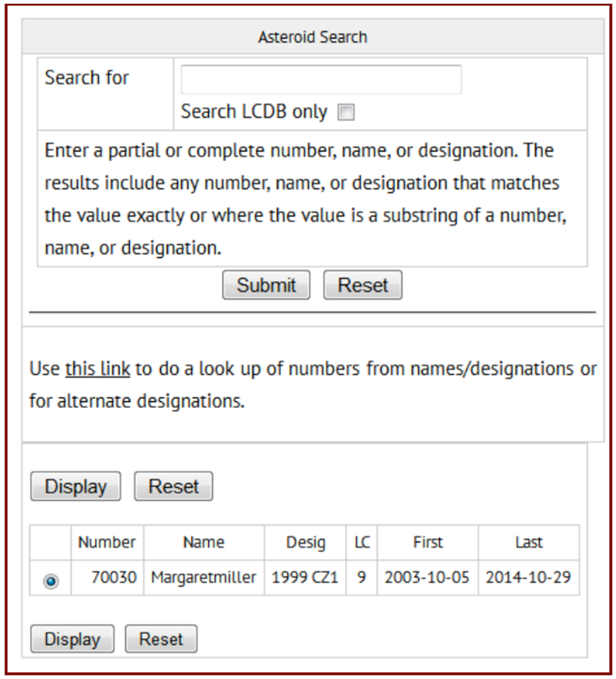Screen dimensions: 616x679
Task: Click the LC column header
Action: pyautogui.click(x=362, y=543)
